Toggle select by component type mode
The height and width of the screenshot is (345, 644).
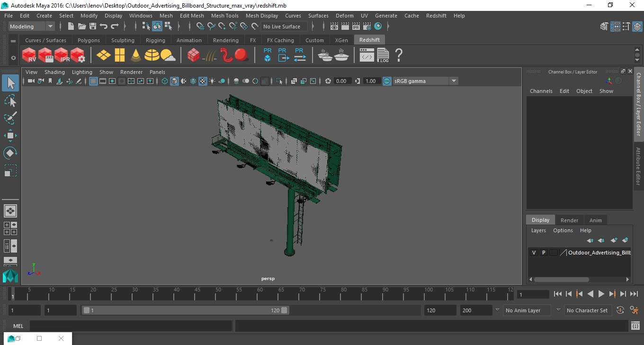[168, 27]
